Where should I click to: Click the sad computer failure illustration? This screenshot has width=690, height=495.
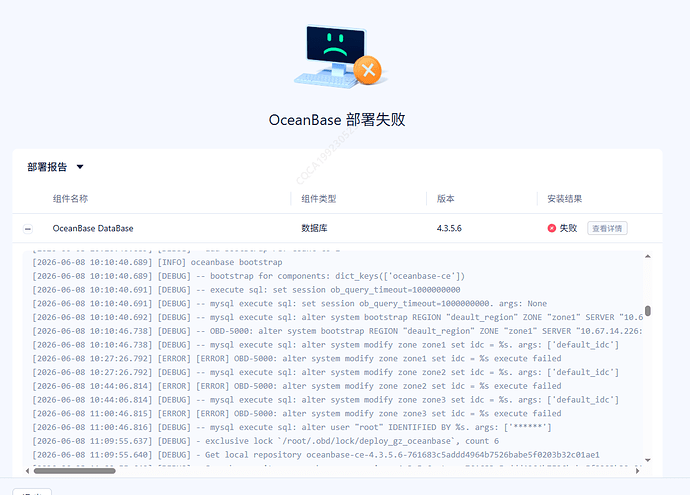pyautogui.click(x=338, y=56)
